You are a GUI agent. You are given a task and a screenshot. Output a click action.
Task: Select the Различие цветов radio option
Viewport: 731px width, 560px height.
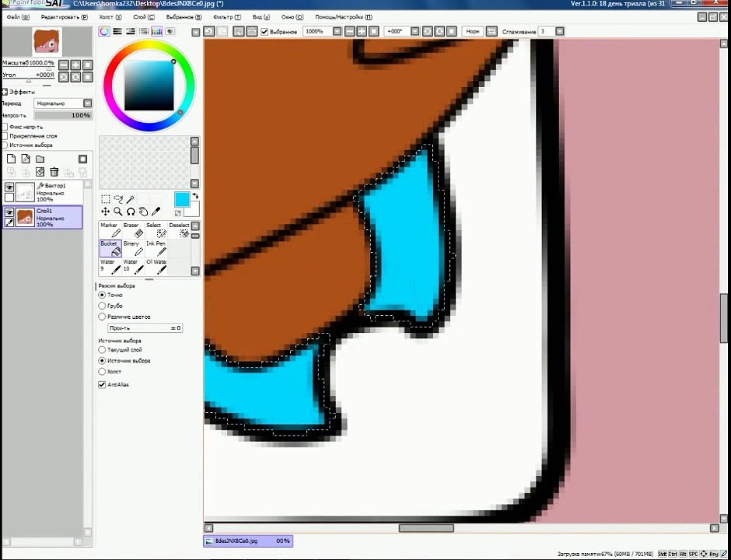coord(102,317)
